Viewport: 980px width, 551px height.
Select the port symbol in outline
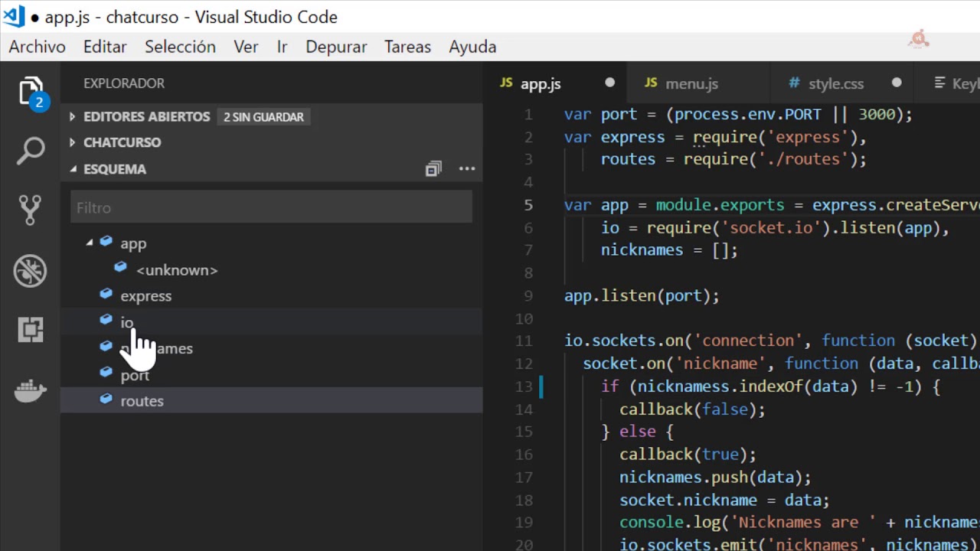pos(271,375)
